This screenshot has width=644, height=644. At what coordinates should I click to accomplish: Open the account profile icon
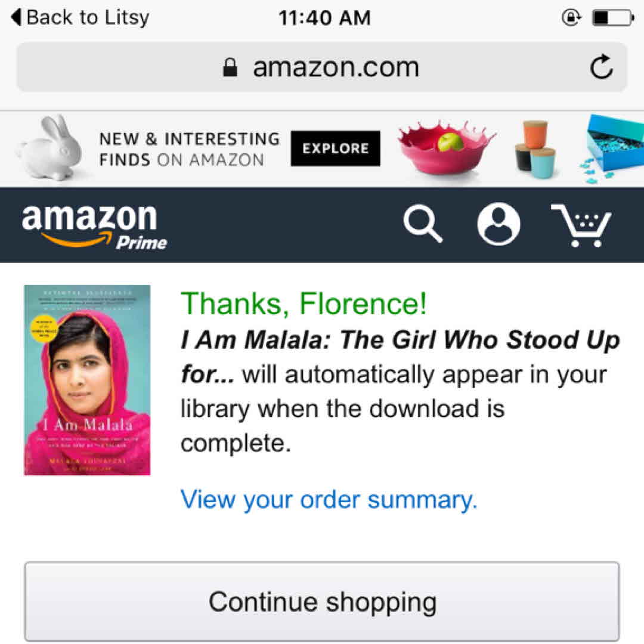(x=499, y=224)
